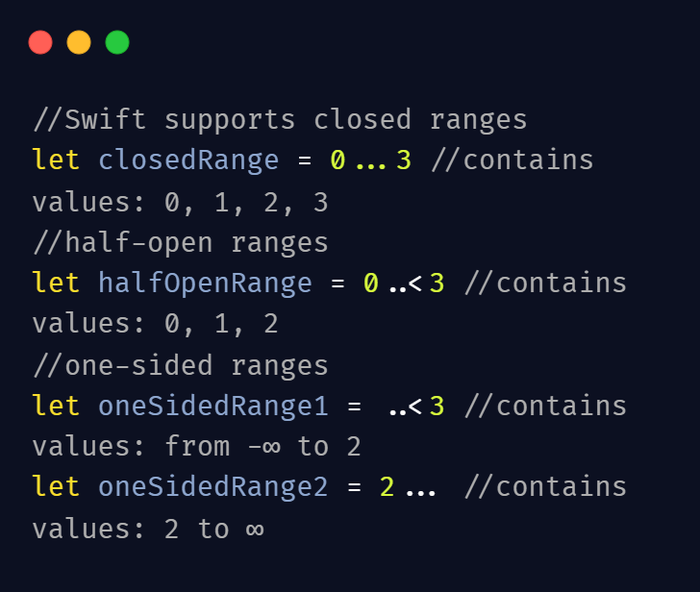Click the closedRange variable name
Image resolution: width=700 pixels, height=592 pixels.
188,160
